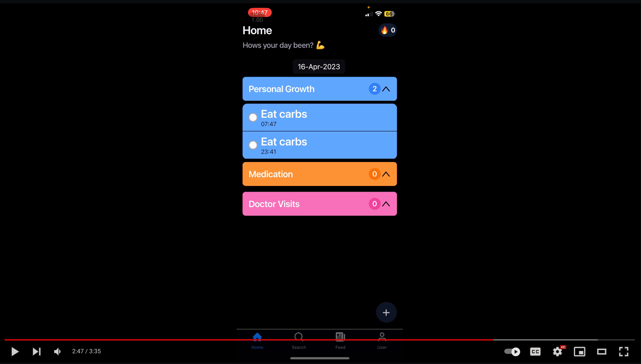Viewport: 641px width, 364px height.
Task: Check off Eat carbs at 23:41
Action: tap(253, 145)
